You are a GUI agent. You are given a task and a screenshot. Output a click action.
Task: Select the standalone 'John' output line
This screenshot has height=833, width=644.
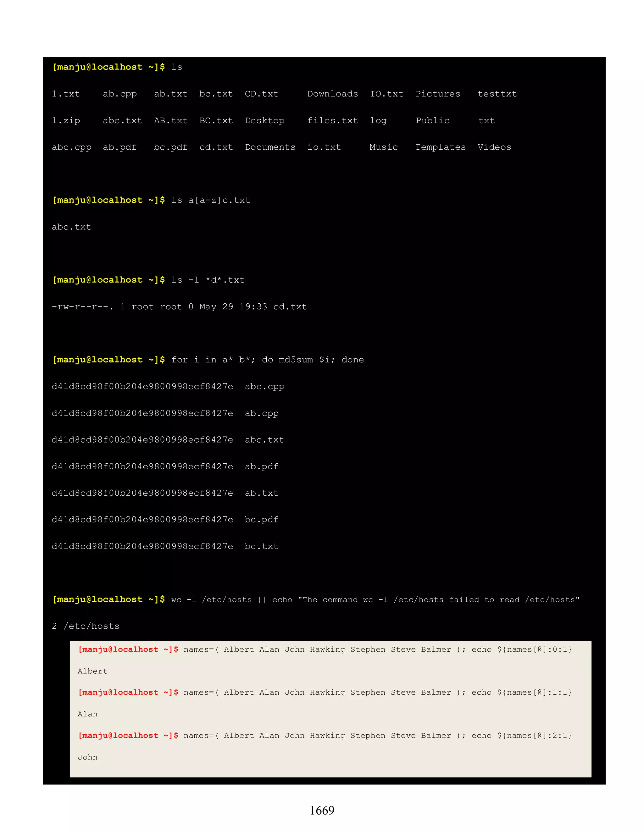tap(88, 758)
